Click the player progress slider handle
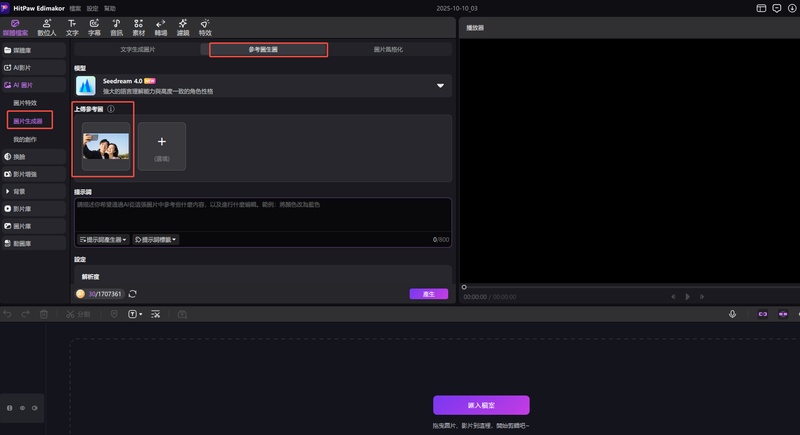800x435 pixels. pyautogui.click(x=463, y=287)
